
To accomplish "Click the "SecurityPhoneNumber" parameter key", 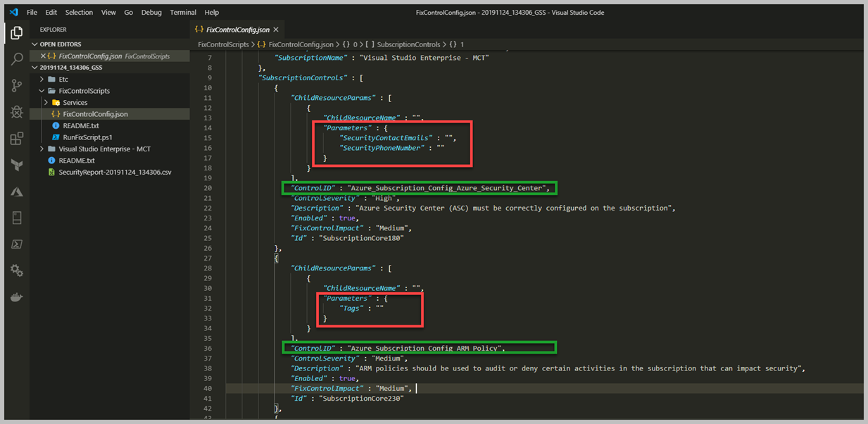I will click(x=382, y=148).
